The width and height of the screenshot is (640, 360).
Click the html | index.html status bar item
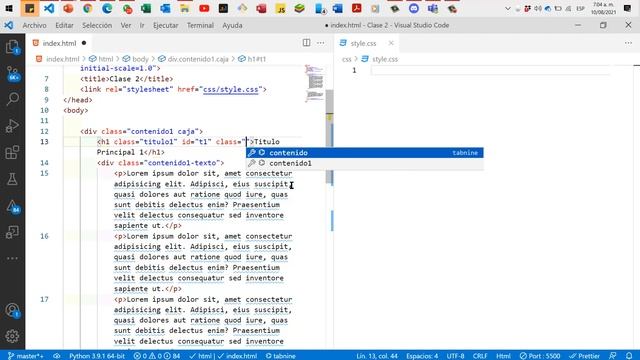point(223,356)
